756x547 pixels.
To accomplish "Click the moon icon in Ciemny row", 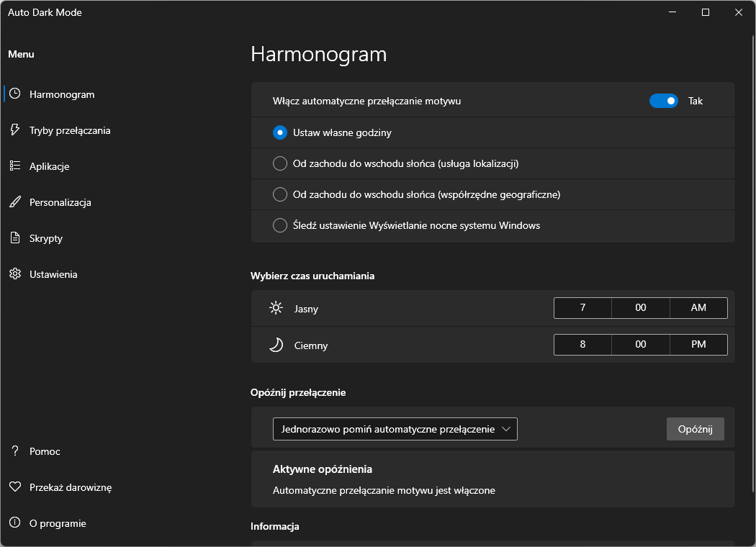I will click(276, 345).
